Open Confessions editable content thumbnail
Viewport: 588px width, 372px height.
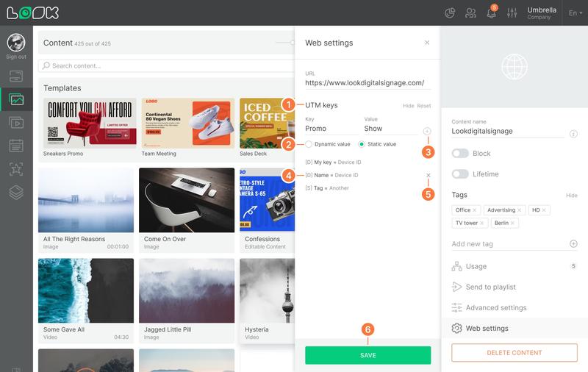coord(267,200)
